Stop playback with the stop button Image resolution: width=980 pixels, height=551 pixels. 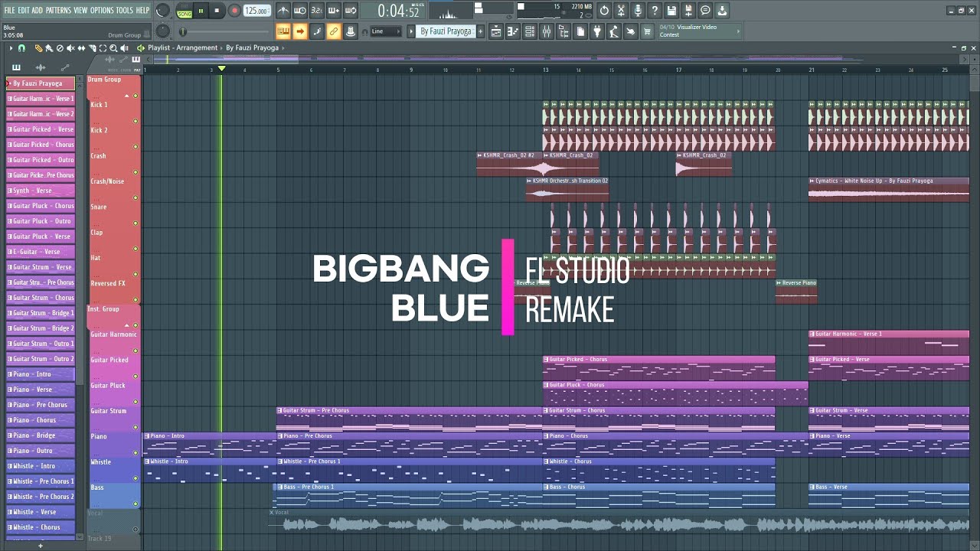point(217,11)
